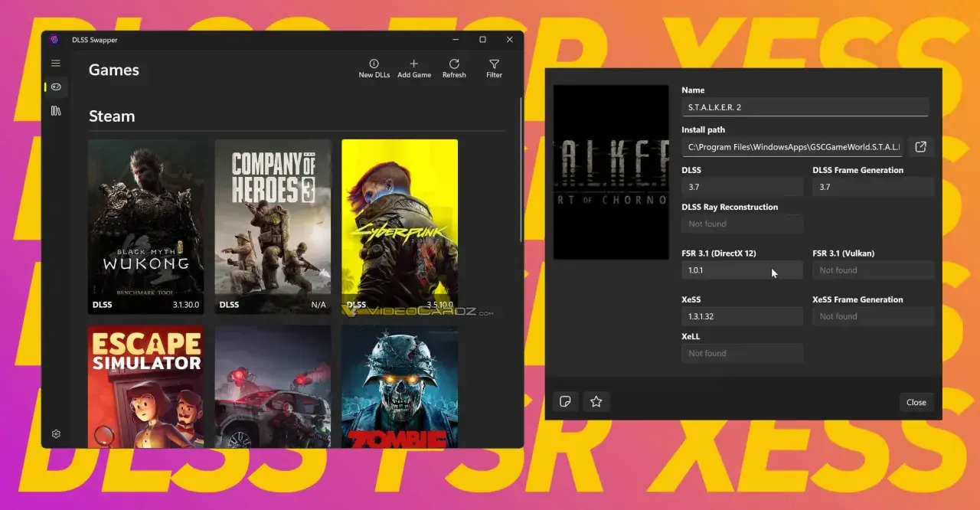Click Wukong's DLSS 3.1.30.0 version label

[185, 305]
